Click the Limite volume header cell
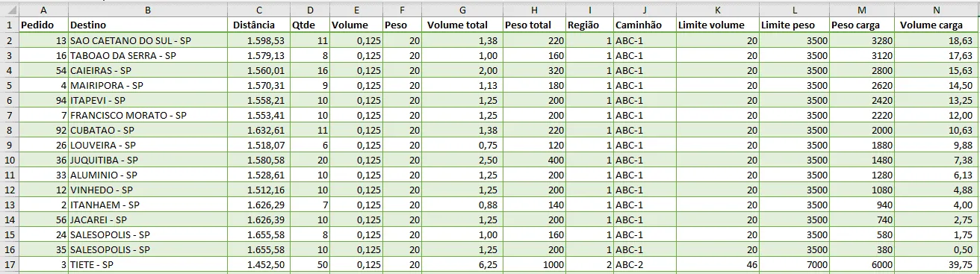980x274 pixels. pos(717,25)
